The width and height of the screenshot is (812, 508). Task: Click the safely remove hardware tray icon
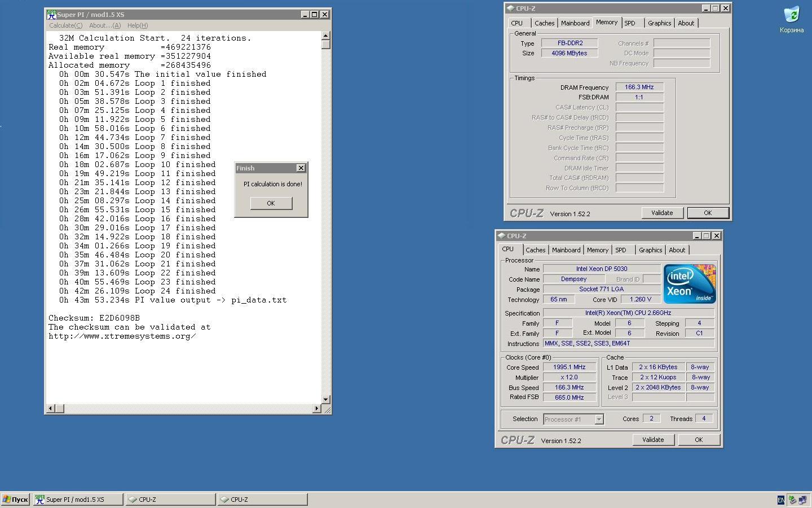click(792, 500)
